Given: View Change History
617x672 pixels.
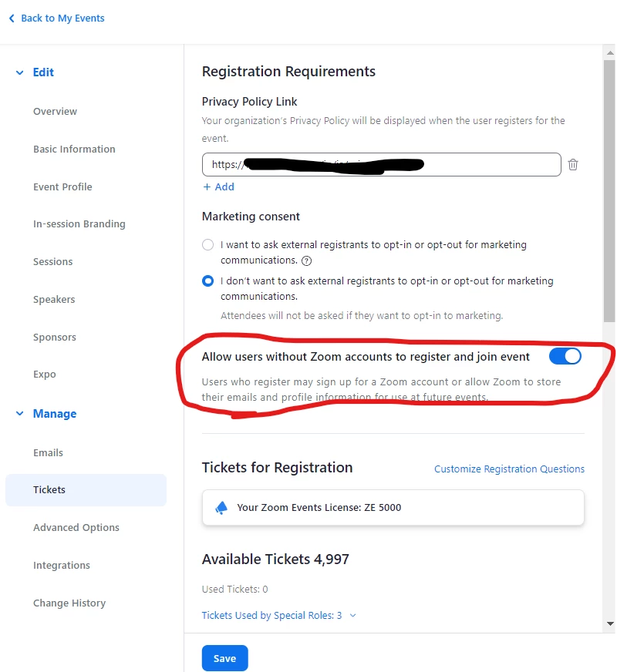Looking at the screenshot, I should pos(69,603).
